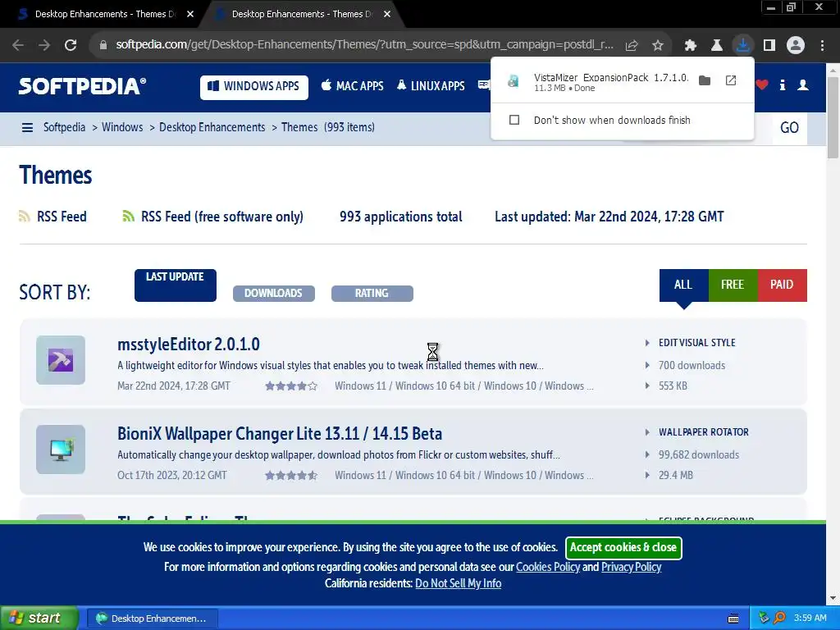Reload the page with the refresh icon
This screenshot has width=840, height=630.
pyautogui.click(x=71, y=45)
